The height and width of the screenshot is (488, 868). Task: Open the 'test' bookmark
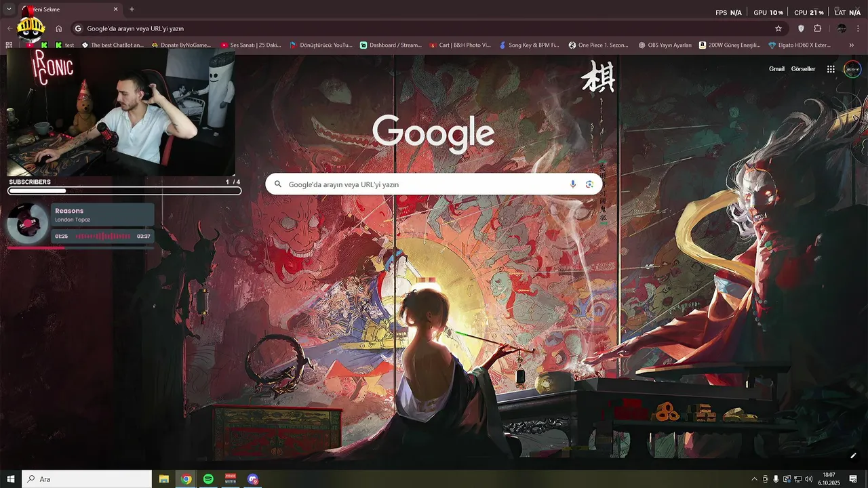click(x=64, y=45)
